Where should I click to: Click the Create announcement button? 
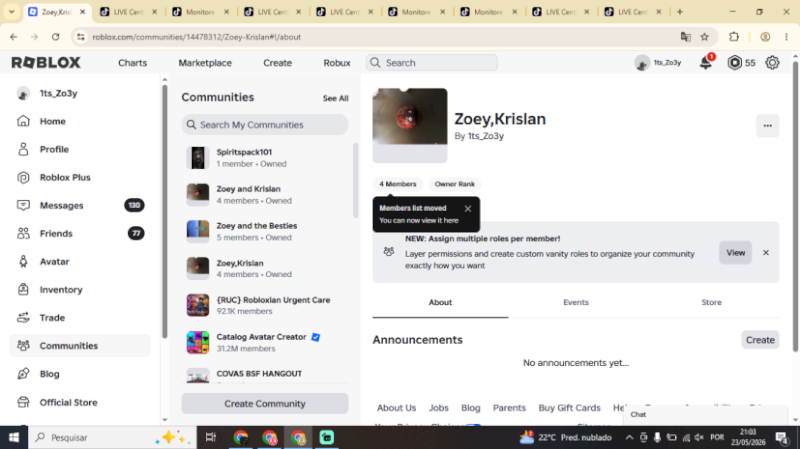760,340
